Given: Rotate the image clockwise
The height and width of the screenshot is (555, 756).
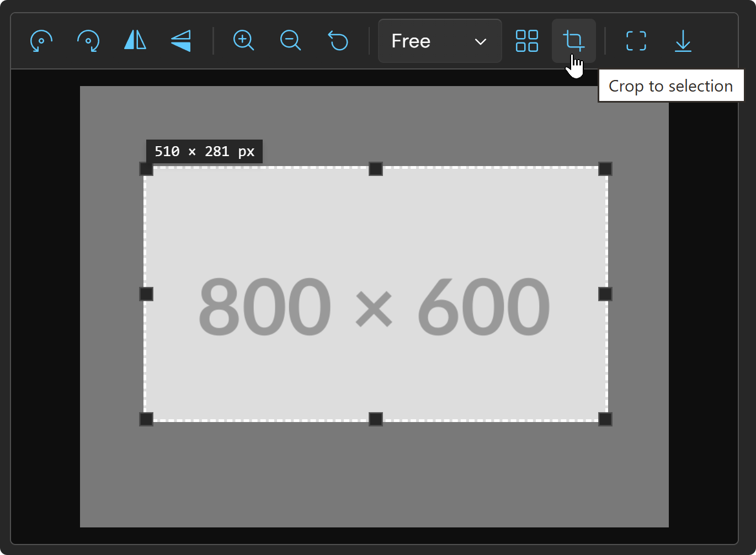Looking at the screenshot, I should (88, 41).
